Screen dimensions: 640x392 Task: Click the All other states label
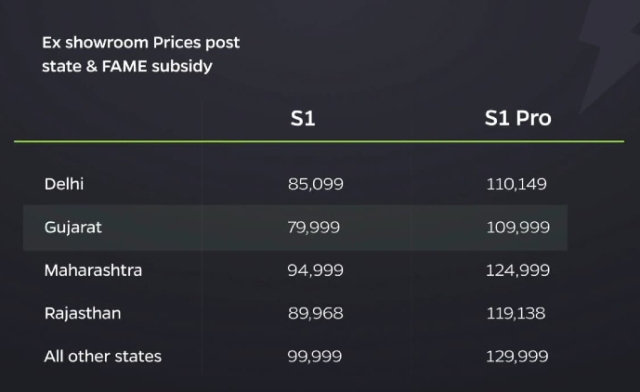[103, 356]
